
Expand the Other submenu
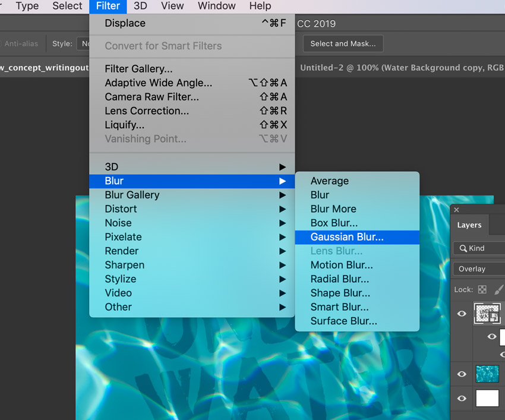pyautogui.click(x=192, y=307)
